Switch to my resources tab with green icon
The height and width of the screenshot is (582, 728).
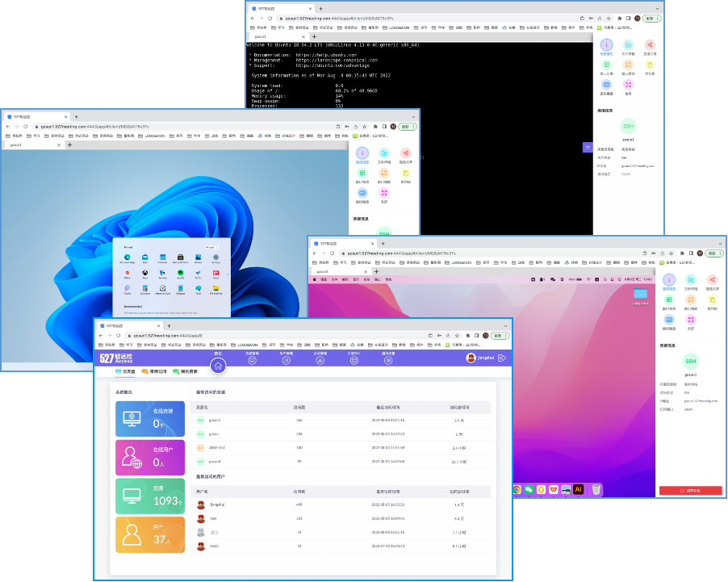(186, 371)
